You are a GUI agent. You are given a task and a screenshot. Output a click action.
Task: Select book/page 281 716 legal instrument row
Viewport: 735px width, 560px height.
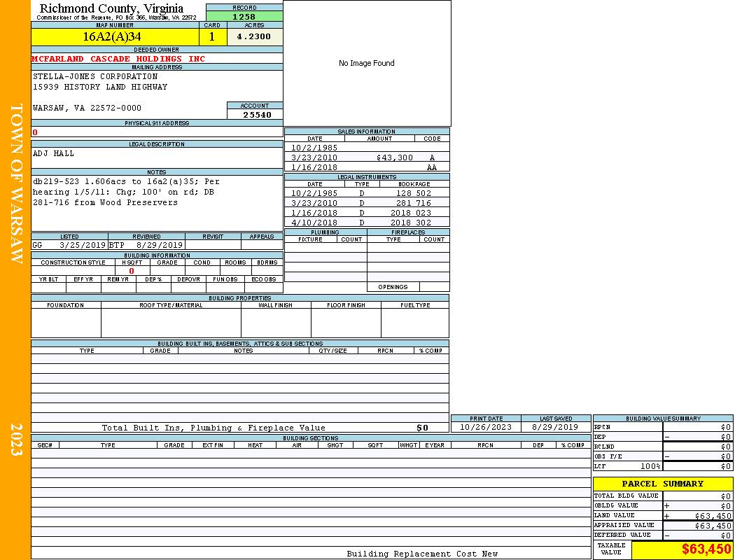pyautogui.click(x=413, y=203)
